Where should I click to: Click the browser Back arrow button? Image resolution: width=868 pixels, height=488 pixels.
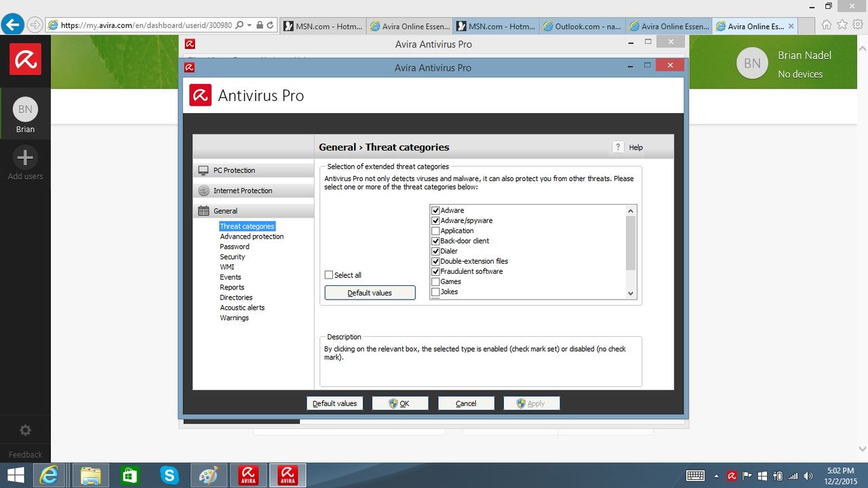pos(12,25)
